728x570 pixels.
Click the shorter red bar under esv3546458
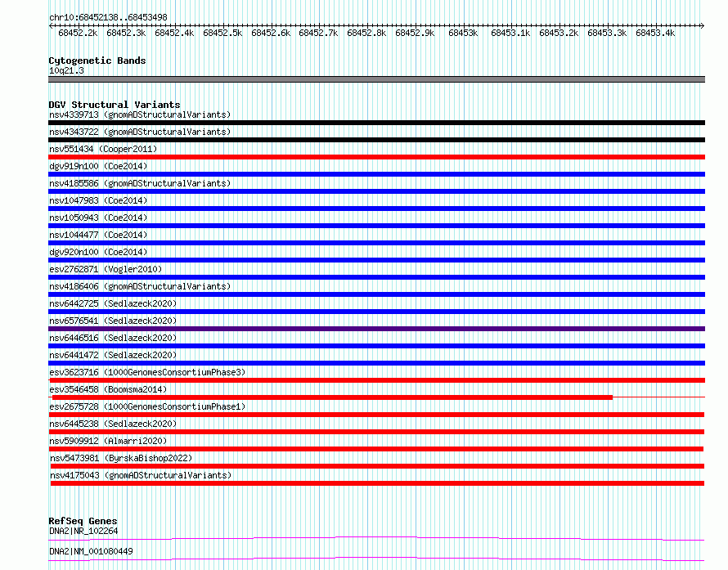(332, 397)
